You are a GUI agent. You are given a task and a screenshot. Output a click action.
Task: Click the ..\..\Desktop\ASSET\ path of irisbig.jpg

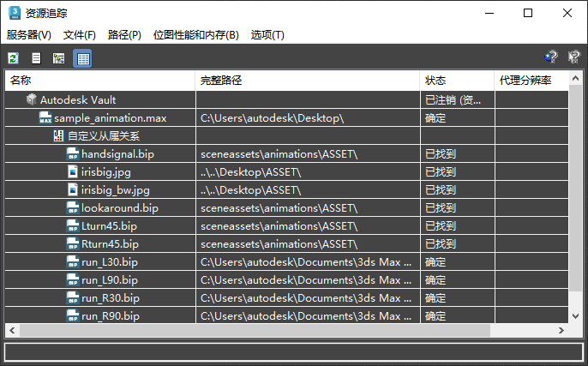250,172
